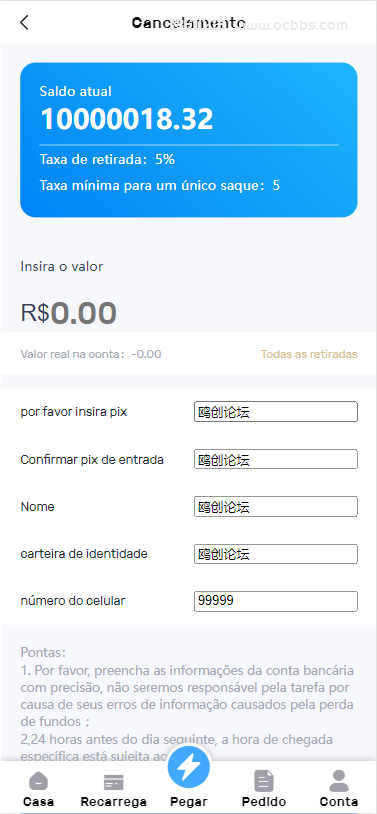This screenshot has width=377, height=814.
Task: Open the Pedido document icon
Action: coord(264,781)
